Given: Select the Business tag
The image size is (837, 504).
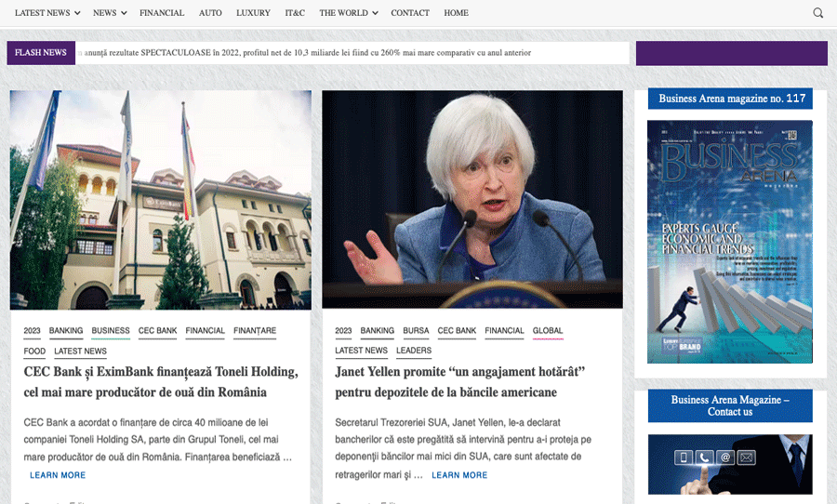Looking at the screenshot, I should pos(111,331).
